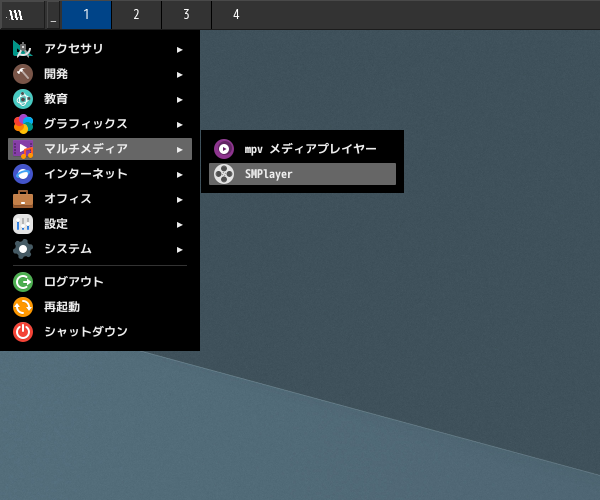
Task: Click the 教育 atom icon
Action: tap(23, 99)
